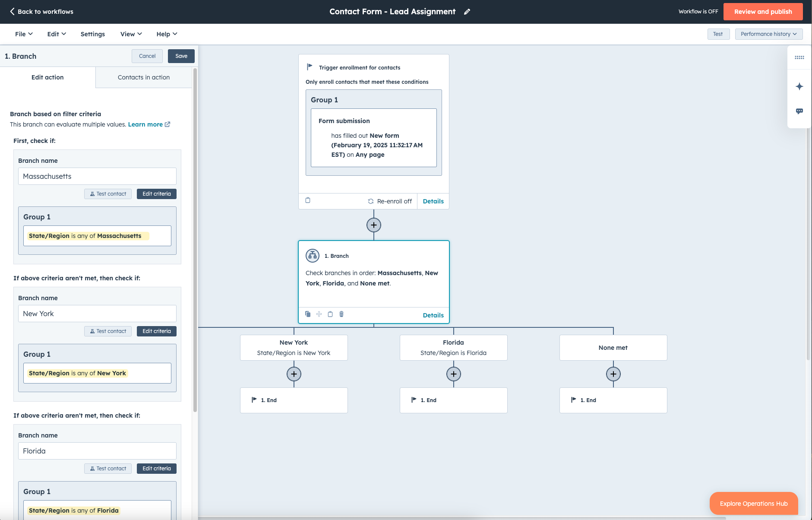
Task: Click the move icon on Branch card
Action: tap(319, 314)
